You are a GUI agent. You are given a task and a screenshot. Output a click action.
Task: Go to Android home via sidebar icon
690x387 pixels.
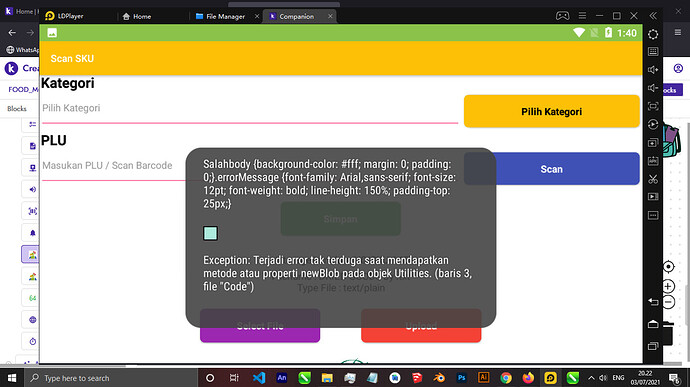(x=653, y=324)
